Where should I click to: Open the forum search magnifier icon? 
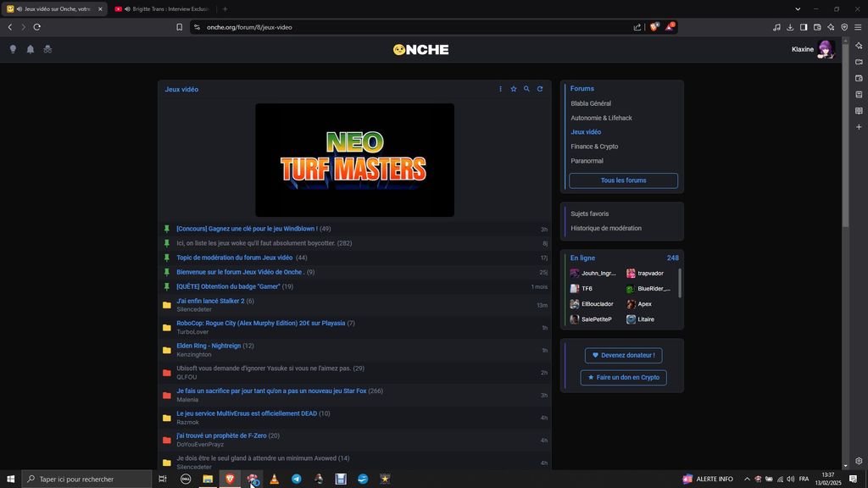coord(526,89)
